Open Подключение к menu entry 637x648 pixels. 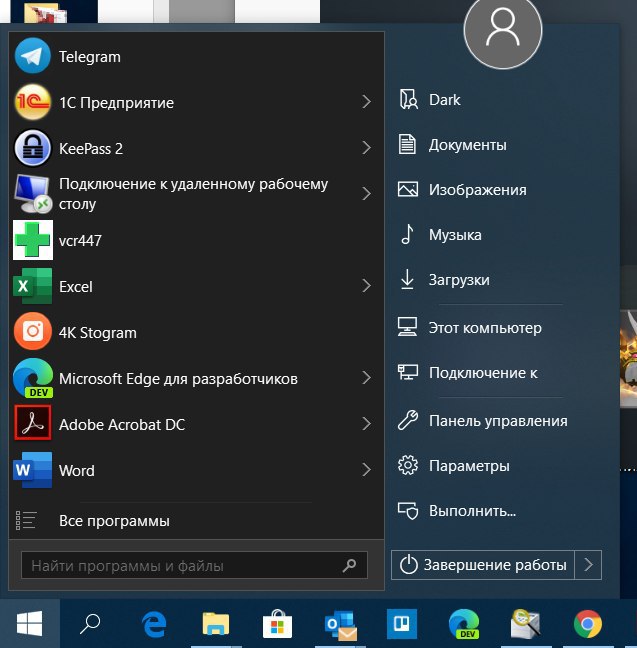tap(468, 373)
